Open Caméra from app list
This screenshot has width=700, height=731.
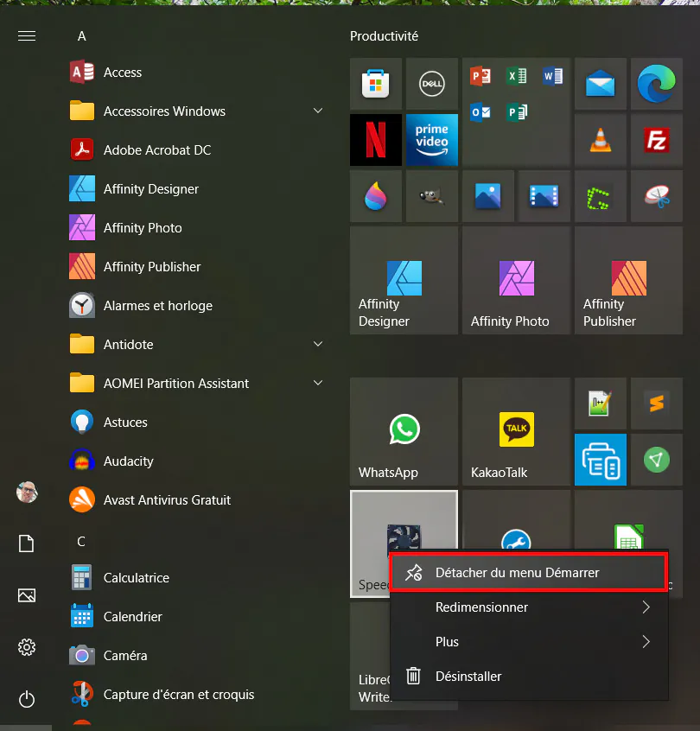pos(196,656)
